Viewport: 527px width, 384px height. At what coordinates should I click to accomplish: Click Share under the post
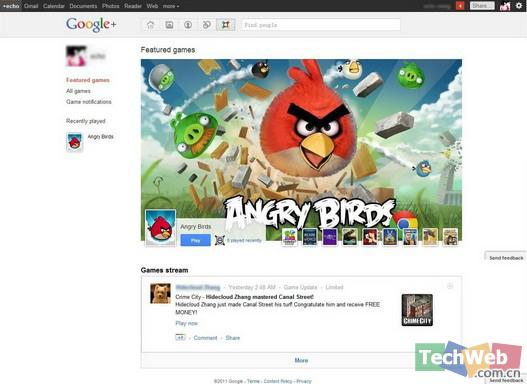(x=233, y=338)
